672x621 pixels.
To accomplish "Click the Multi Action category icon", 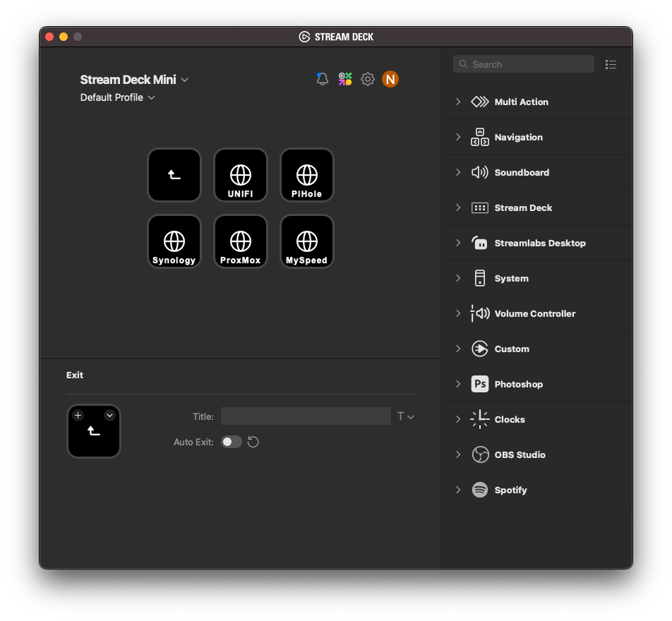I will point(479,102).
